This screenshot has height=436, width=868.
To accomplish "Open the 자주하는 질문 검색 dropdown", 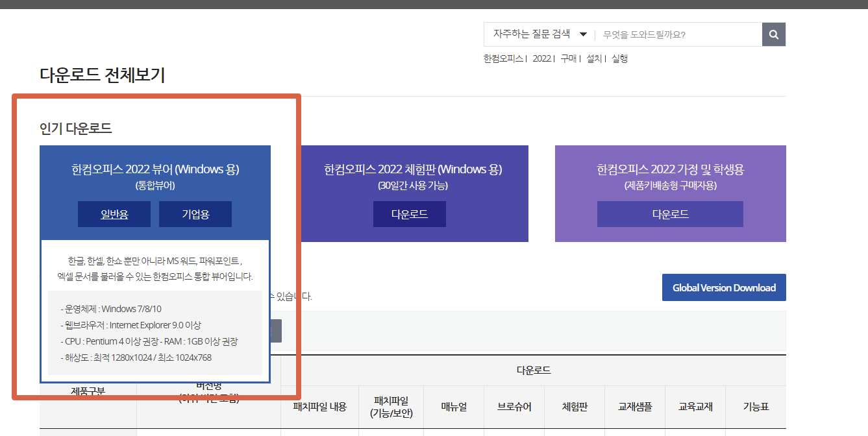I will pos(539,34).
